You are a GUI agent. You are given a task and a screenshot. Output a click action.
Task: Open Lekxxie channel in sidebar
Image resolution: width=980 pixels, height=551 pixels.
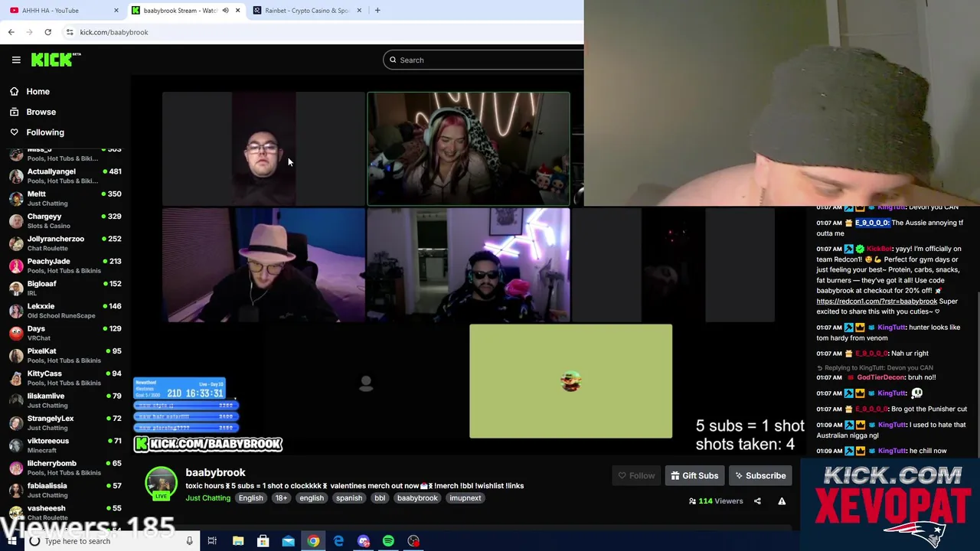[x=65, y=311]
